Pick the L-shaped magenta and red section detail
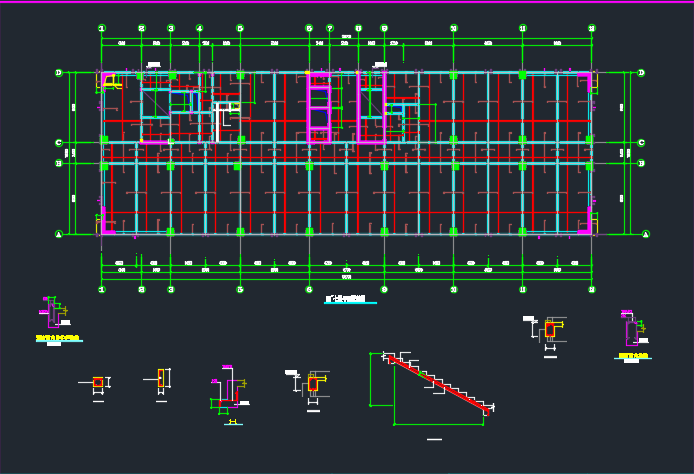This screenshot has height=474, width=694. tap(228, 393)
